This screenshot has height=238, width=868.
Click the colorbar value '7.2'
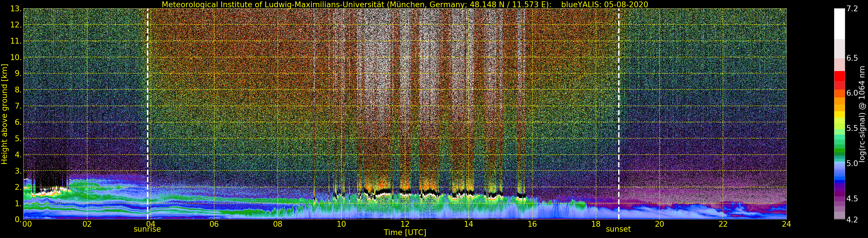coord(852,9)
